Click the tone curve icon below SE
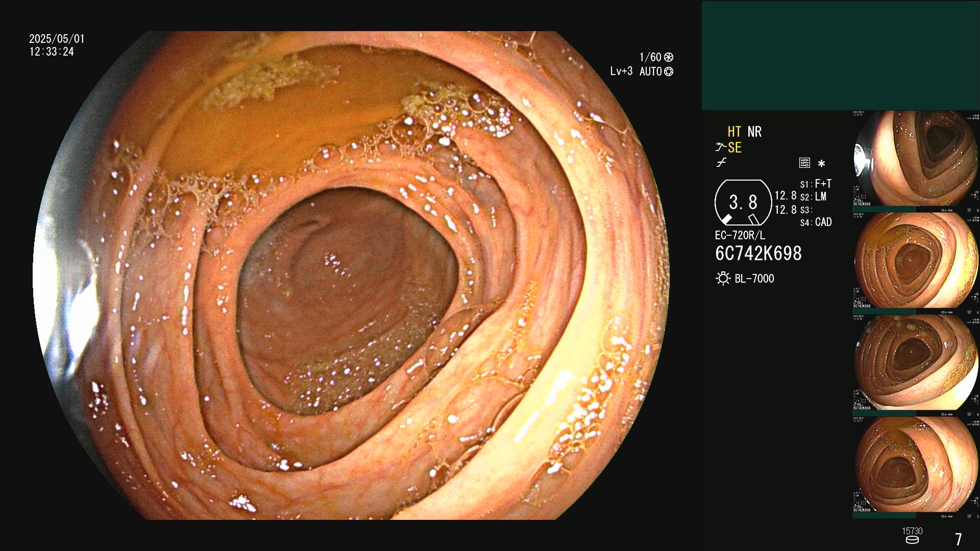This screenshot has height=551, width=980. [721, 163]
